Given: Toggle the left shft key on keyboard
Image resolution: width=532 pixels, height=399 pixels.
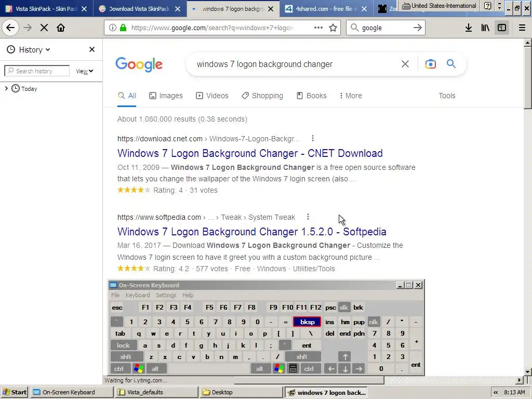Looking at the screenshot, I should pos(126,357).
